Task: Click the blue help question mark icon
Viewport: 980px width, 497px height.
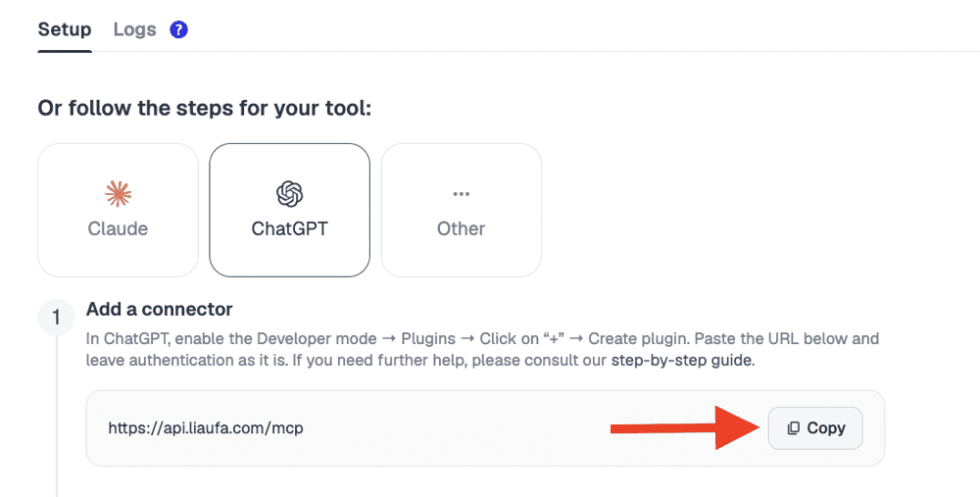Action: pos(178,29)
